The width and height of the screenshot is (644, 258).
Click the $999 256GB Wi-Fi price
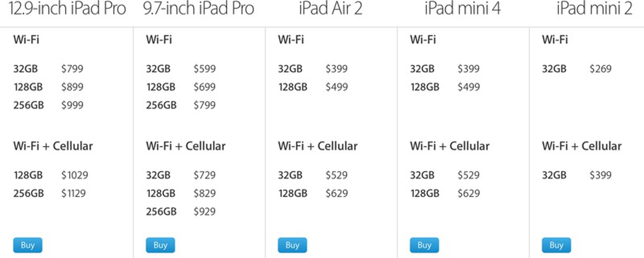tap(72, 105)
